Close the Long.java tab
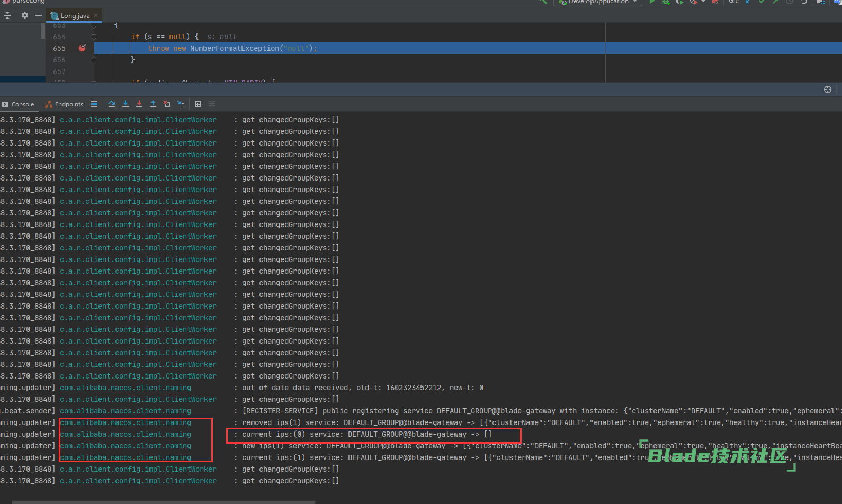This screenshot has height=504, width=842. click(96, 16)
